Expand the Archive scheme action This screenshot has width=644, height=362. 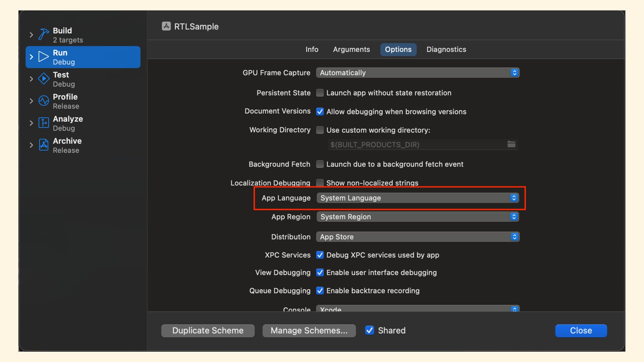(x=31, y=145)
